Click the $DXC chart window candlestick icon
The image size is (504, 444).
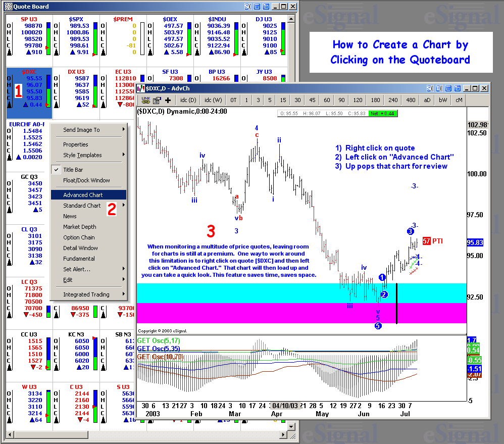coord(141,88)
